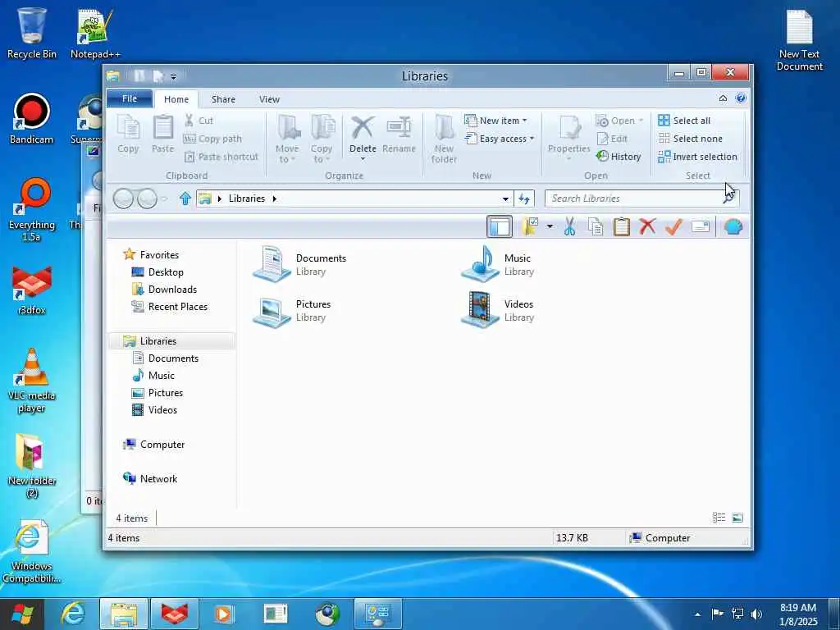Click the Copy pages icon in lower toolbar
The height and width of the screenshot is (630, 840).
click(596, 226)
